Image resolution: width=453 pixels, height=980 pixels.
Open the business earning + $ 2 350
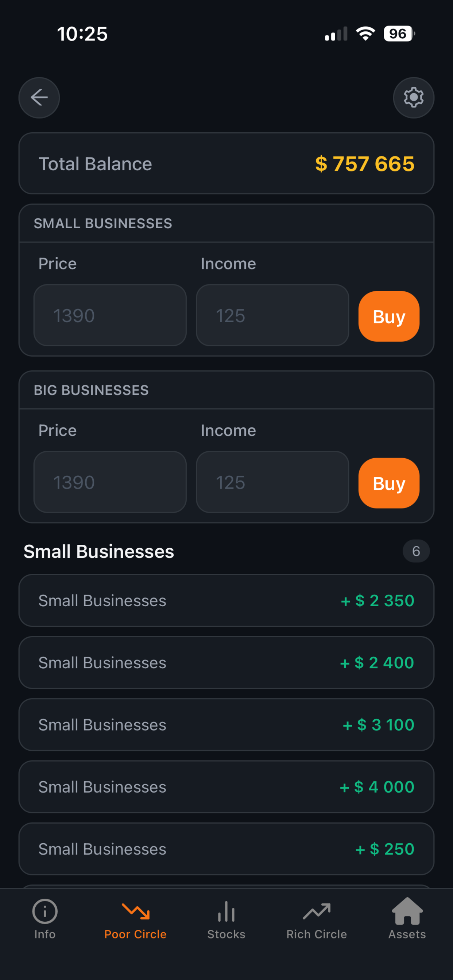[226, 600]
